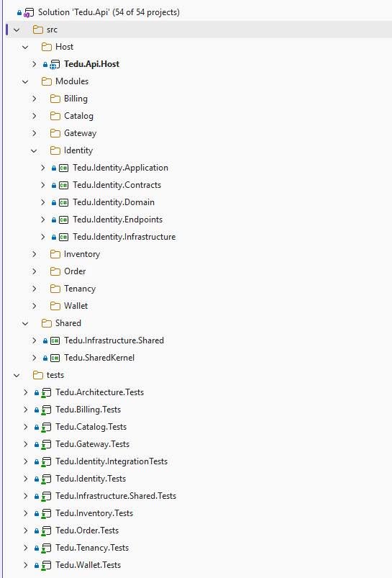Image resolution: width=392 pixels, height=578 pixels.
Task: Select the Host folder label
Action: coord(64,47)
